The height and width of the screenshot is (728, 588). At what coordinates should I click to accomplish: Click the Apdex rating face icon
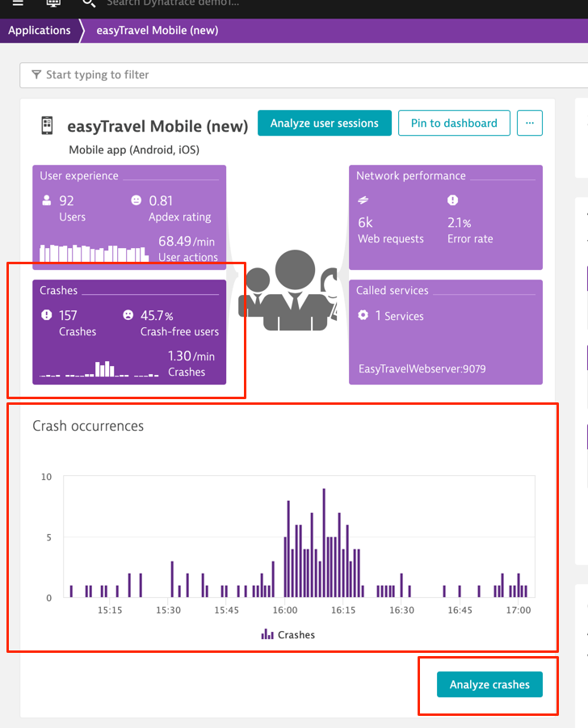tap(136, 200)
